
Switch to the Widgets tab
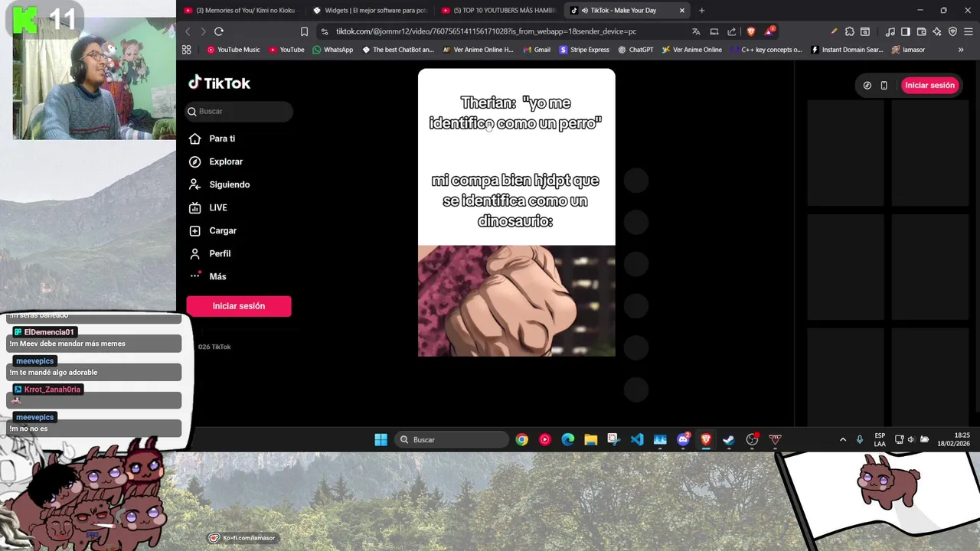[370, 10]
